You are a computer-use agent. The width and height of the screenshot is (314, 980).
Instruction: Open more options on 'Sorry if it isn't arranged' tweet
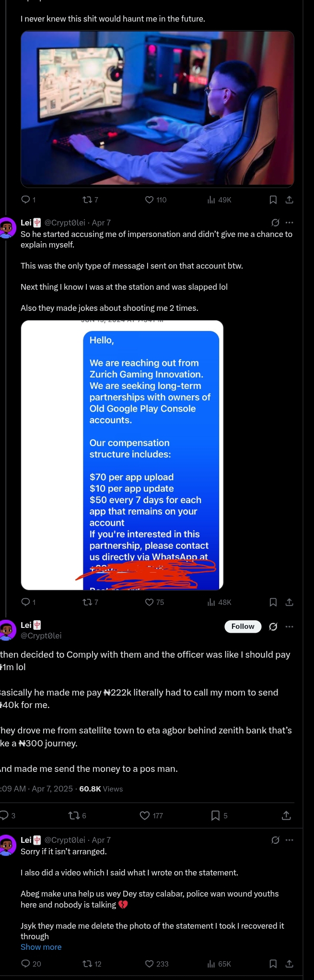[x=289, y=840]
